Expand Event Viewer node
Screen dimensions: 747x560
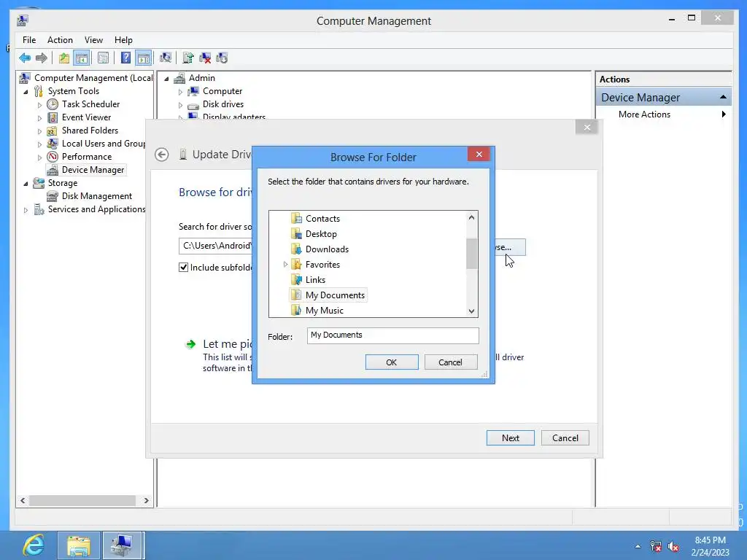(39, 118)
